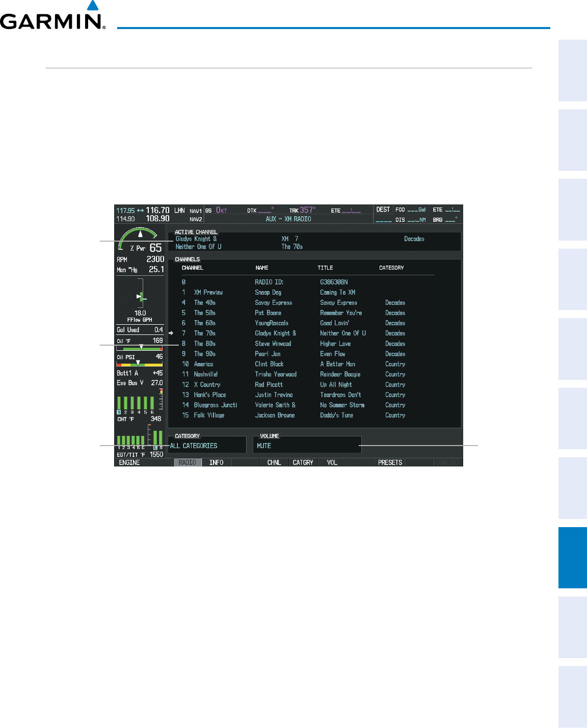This screenshot has height=728, width=587.
Task: Click active channel Gladys Knight & text
Action: pos(196,239)
